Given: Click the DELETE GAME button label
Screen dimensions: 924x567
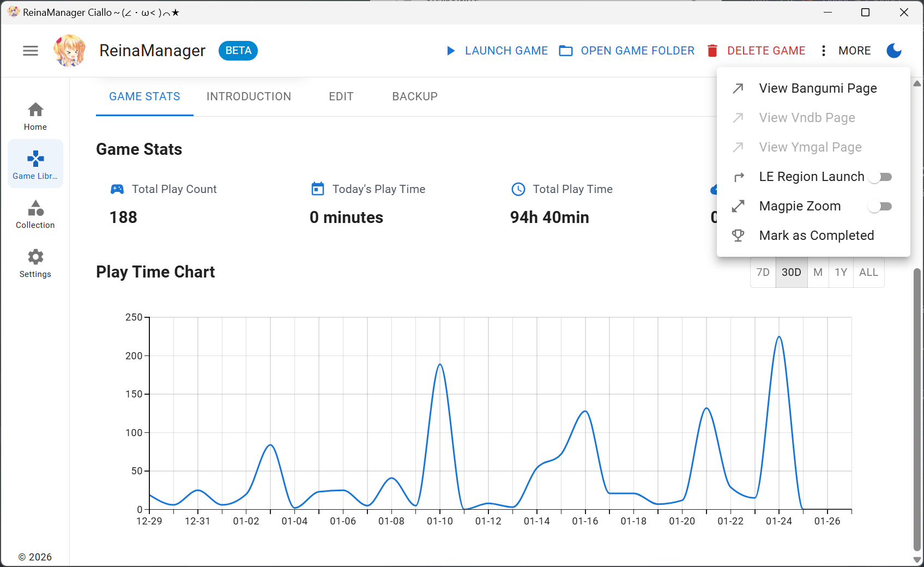Looking at the screenshot, I should point(766,51).
